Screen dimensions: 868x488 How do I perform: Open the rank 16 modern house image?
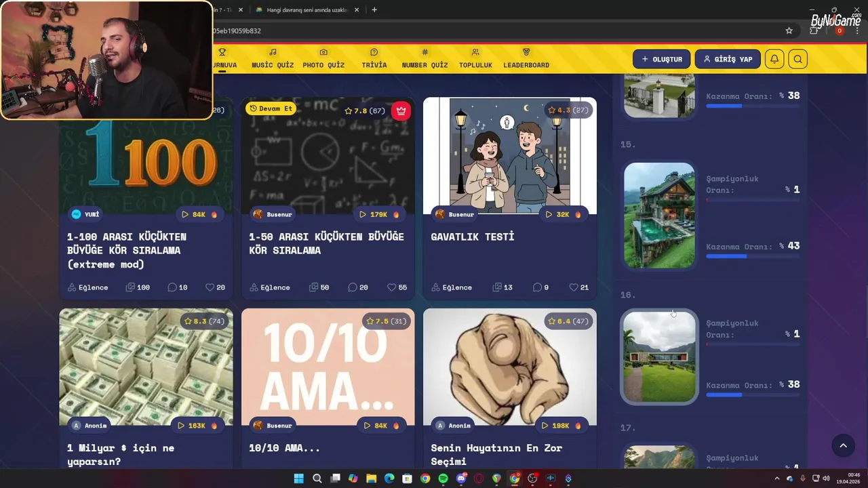coord(659,357)
